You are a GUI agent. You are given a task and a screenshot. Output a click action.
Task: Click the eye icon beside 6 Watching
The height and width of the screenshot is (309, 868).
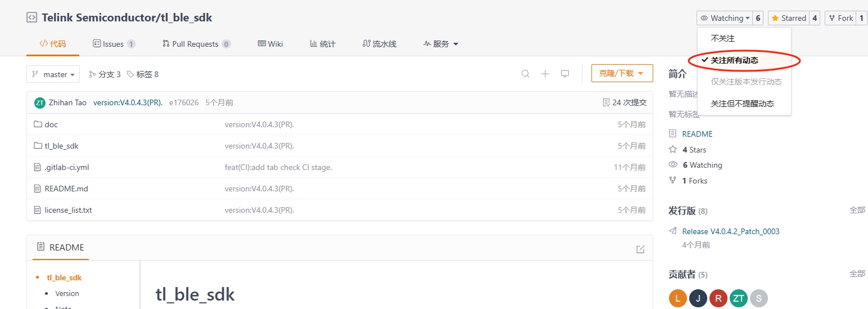pos(673,165)
